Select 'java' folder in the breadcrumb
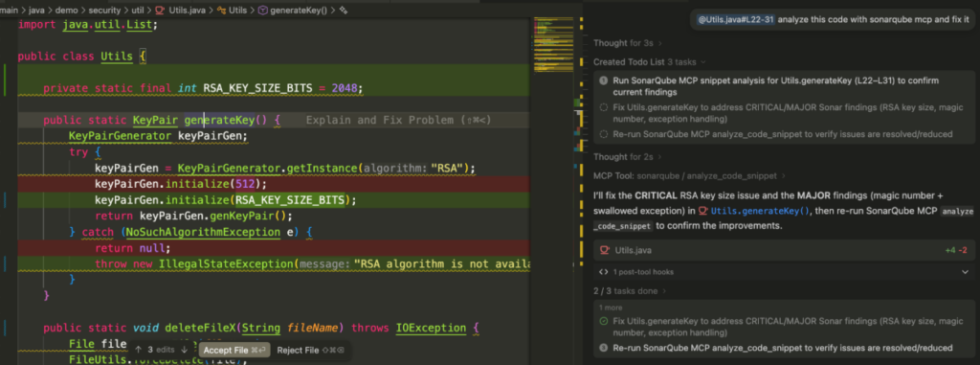The width and height of the screenshot is (980, 365). pos(37,10)
